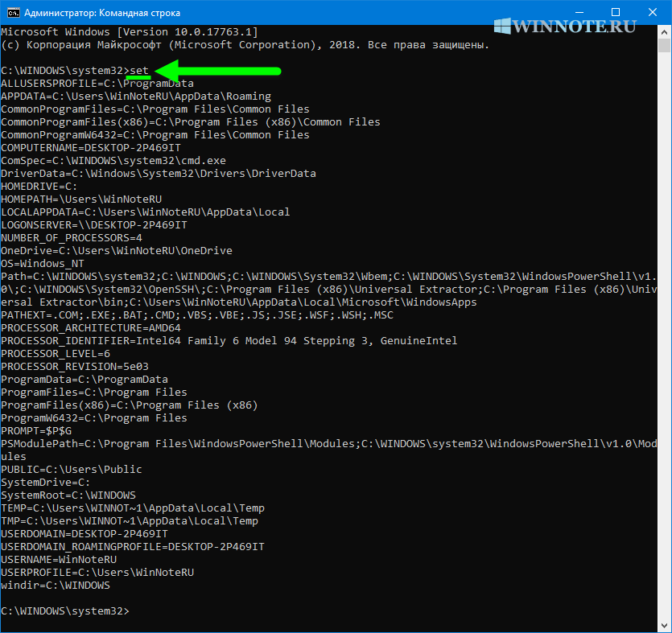This screenshot has width=672, height=633.
Task: Click 'HOMEPATH=\Users\WinNoteRU' line
Action: click(x=81, y=199)
